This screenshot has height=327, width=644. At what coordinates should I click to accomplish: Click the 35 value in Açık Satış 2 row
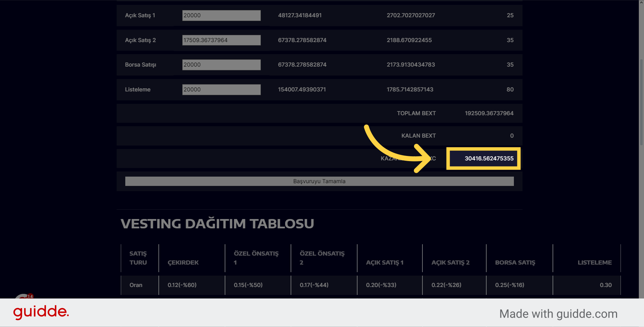pyautogui.click(x=510, y=40)
